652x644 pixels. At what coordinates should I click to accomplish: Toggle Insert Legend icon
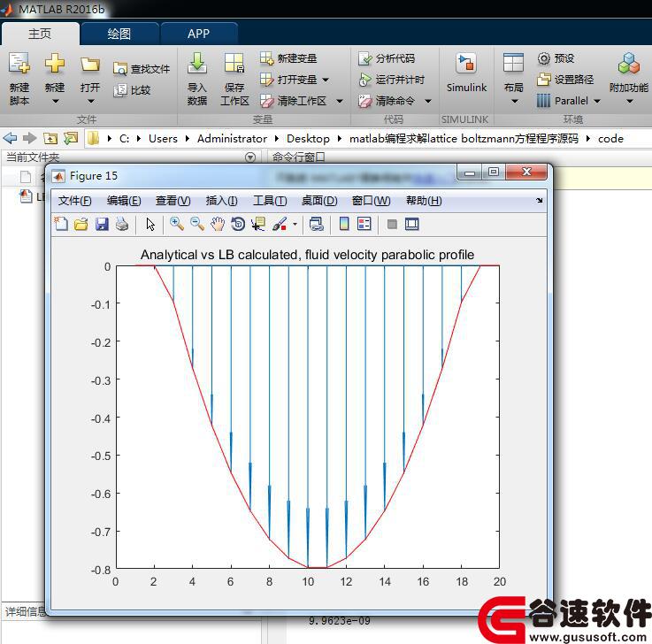tap(364, 224)
